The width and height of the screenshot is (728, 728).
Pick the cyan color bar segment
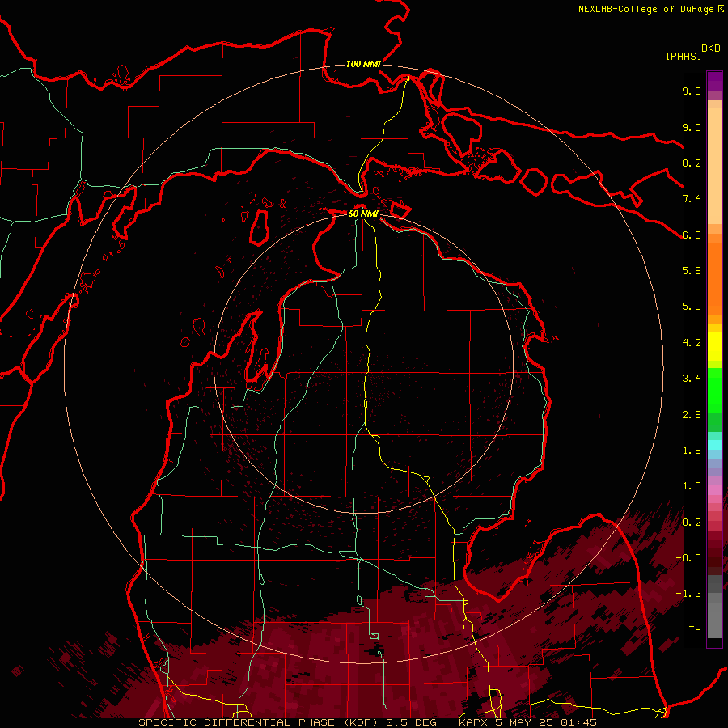(x=714, y=445)
